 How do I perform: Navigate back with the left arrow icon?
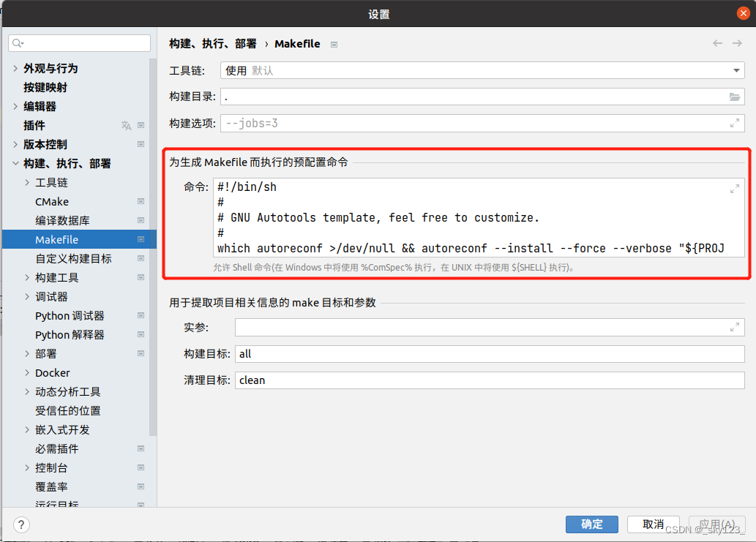[x=718, y=44]
